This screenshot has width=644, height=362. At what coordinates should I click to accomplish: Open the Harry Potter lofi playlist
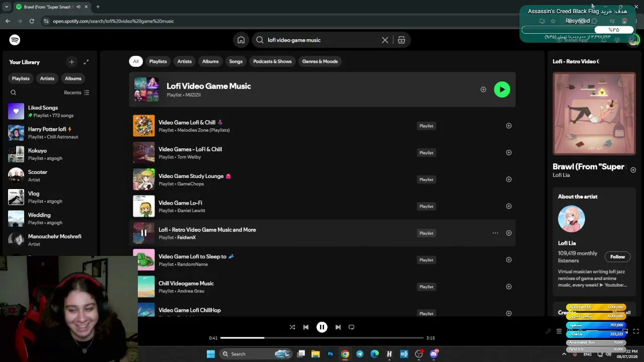click(x=49, y=133)
